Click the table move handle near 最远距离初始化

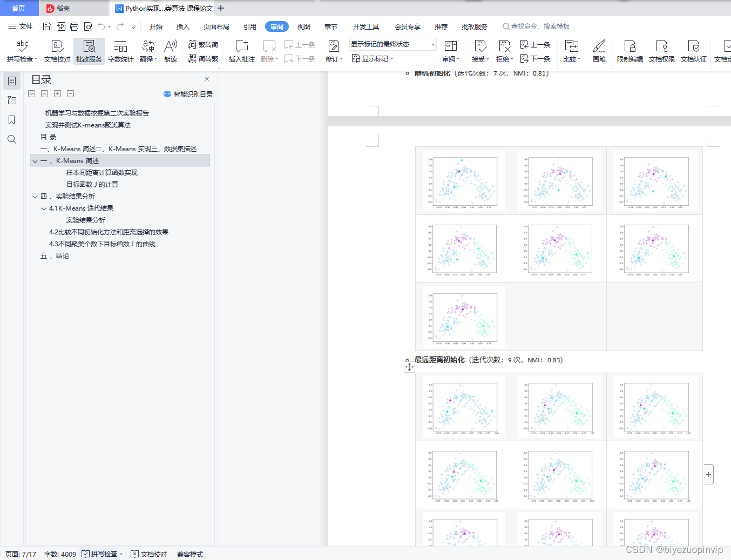(x=409, y=367)
